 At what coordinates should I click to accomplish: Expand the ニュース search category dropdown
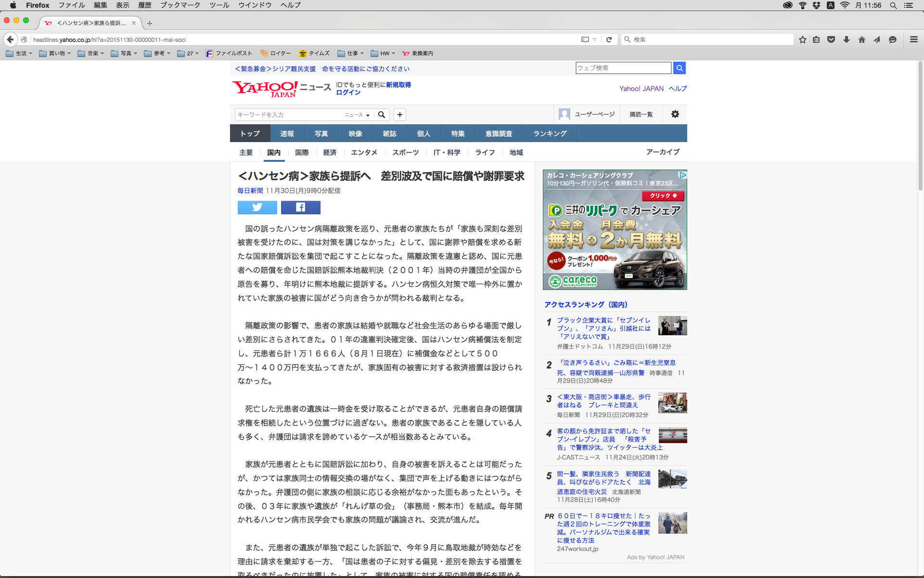[x=357, y=115]
